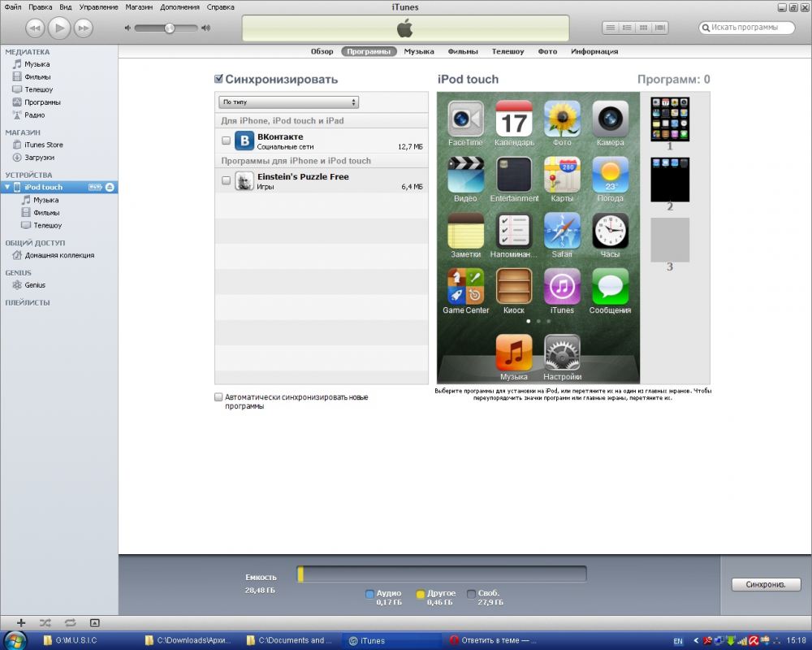Open empty home screen thumbnail 3
812x650 pixels.
670,240
